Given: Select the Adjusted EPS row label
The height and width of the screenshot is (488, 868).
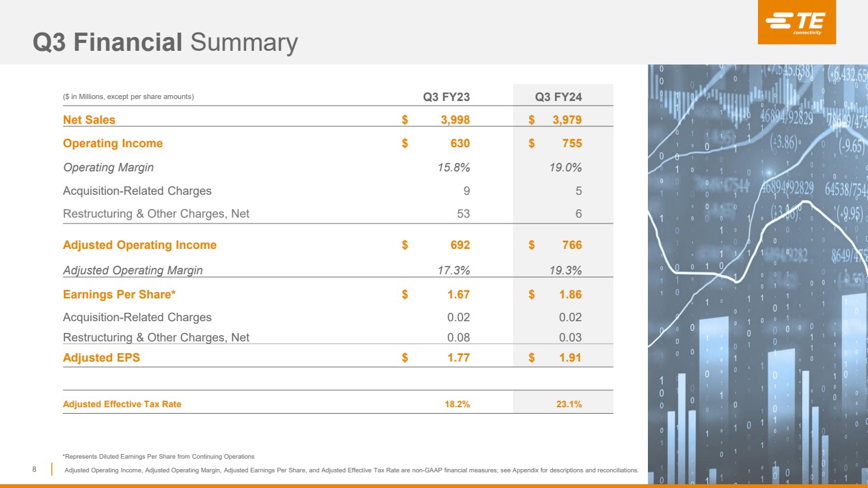Looking at the screenshot, I should (101, 357).
